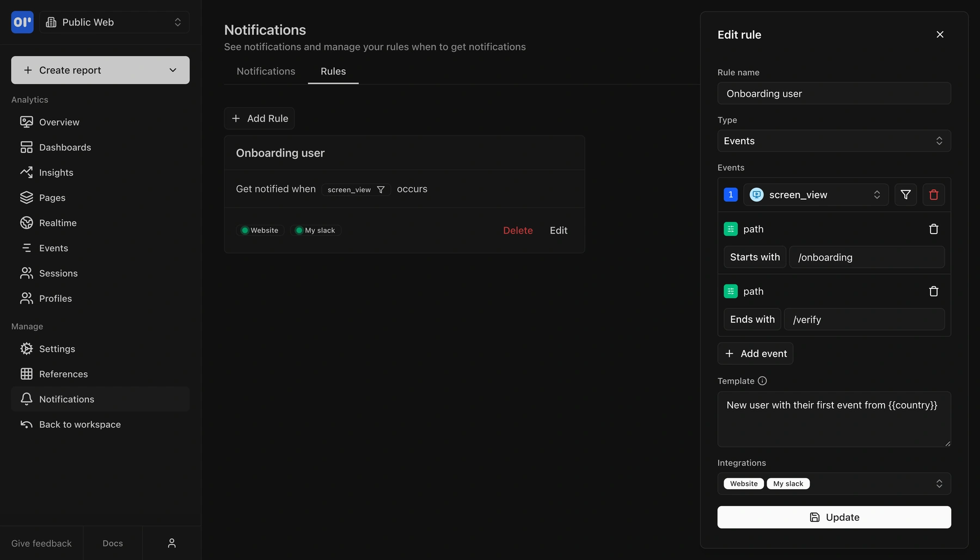Image resolution: width=980 pixels, height=560 pixels.
Task: Delete the screen_view event with trash icon
Action: (x=934, y=194)
